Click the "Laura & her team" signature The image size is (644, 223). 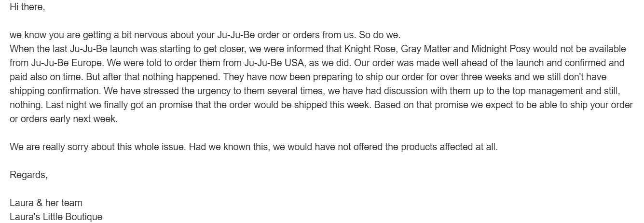[x=46, y=203]
